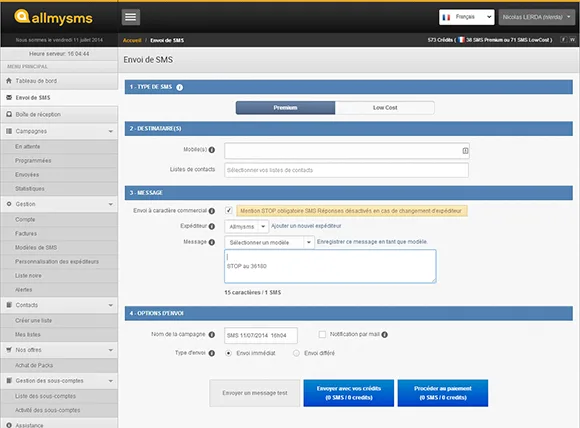
Task: Toggle the hamburger sidebar menu button
Action: click(131, 17)
